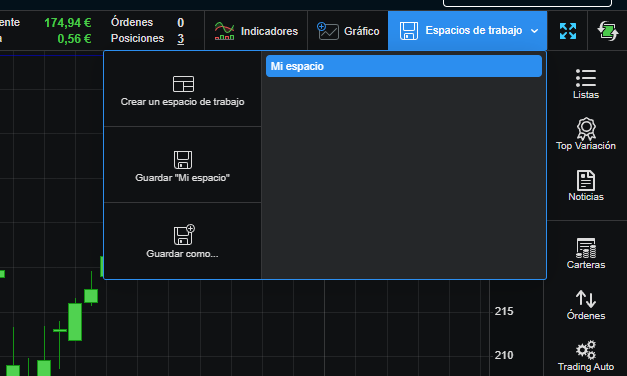Click the Posiciones count 3 link

pyautogui.click(x=181, y=38)
